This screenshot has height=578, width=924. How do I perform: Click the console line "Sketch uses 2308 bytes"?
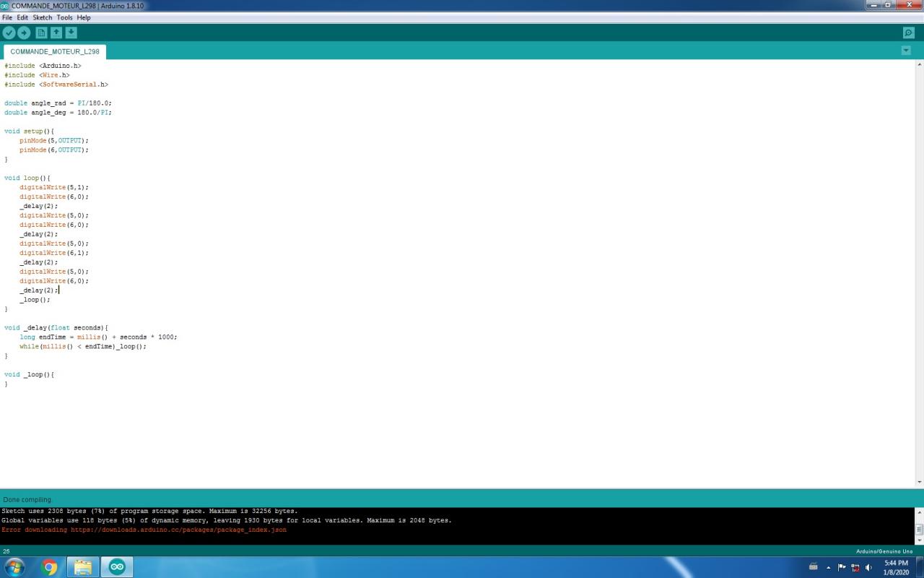point(149,511)
